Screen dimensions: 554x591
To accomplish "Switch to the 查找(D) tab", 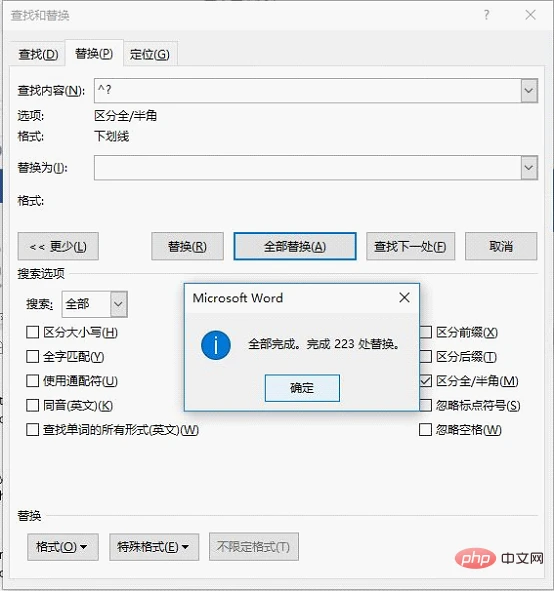I will coord(38,54).
